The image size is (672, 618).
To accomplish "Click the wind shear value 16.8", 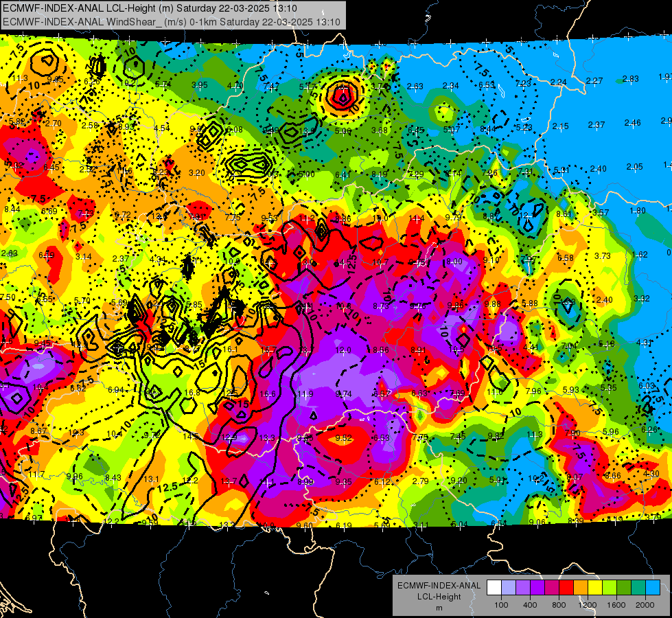I will 192,392.
